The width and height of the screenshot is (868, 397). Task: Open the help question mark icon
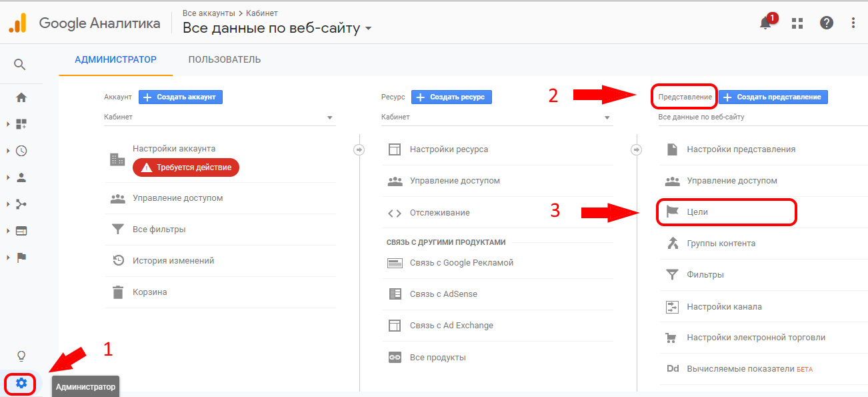tap(827, 23)
